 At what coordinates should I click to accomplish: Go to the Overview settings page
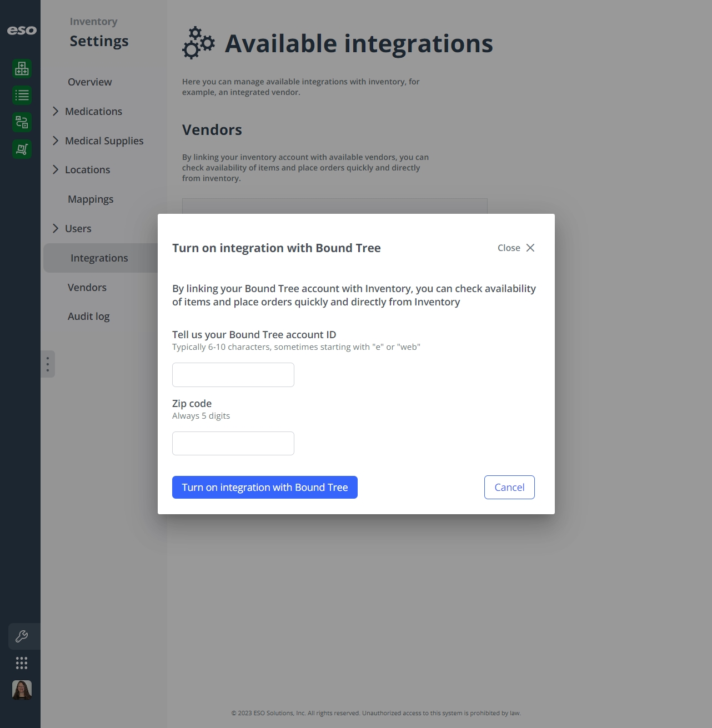89,82
